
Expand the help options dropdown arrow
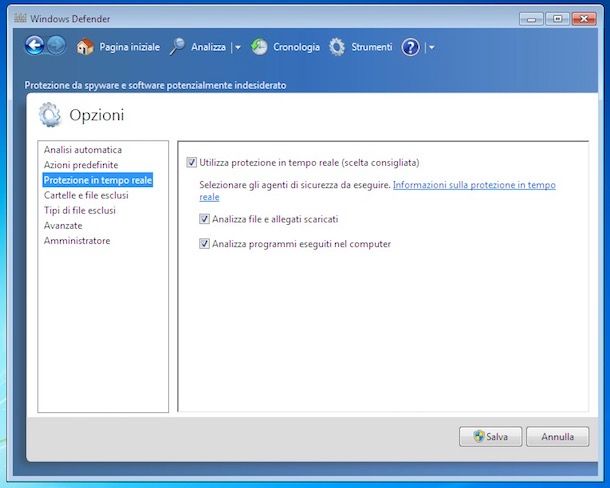[431, 47]
